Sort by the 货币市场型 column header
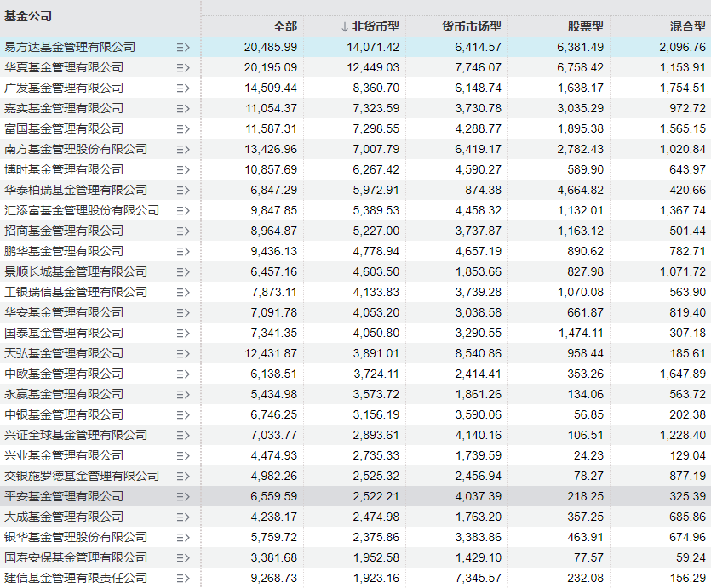711x588 pixels. tap(472, 26)
